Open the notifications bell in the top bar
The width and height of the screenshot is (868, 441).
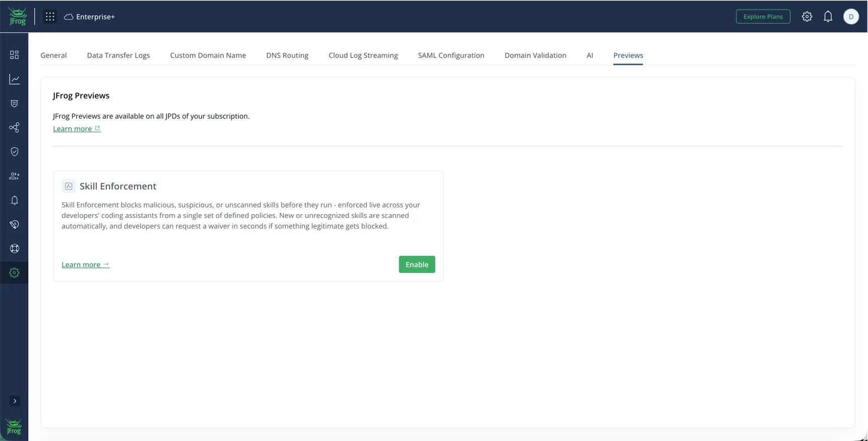pos(828,17)
